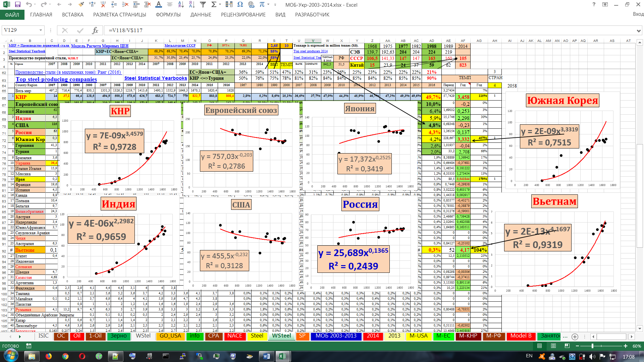Click the Insert Function fx button

click(95, 31)
